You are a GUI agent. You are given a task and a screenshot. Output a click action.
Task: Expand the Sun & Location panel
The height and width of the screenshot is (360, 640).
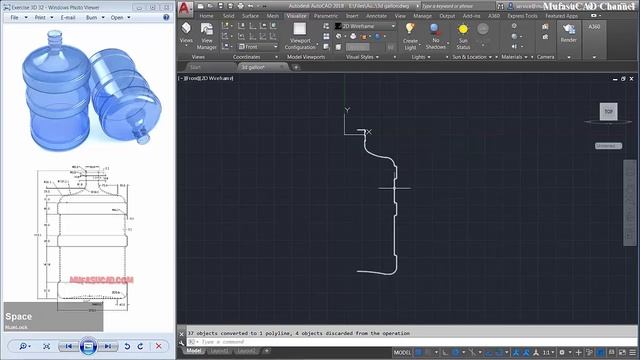coord(491,57)
